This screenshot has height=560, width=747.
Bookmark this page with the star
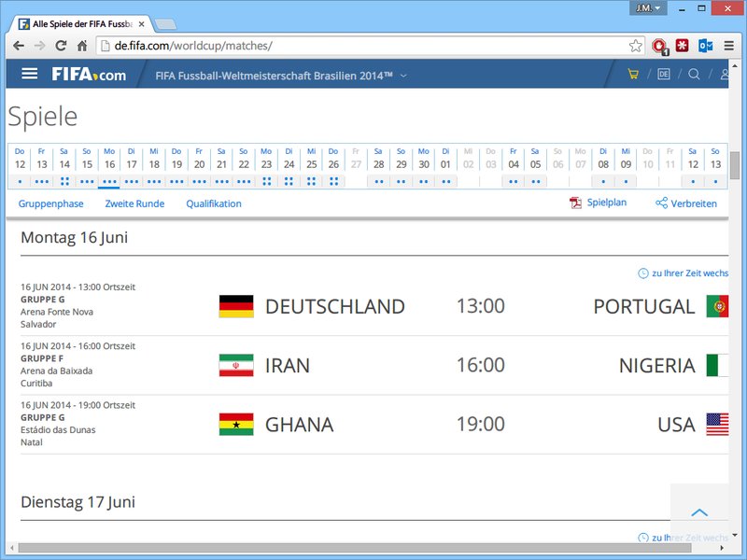(x=636, y=46)
